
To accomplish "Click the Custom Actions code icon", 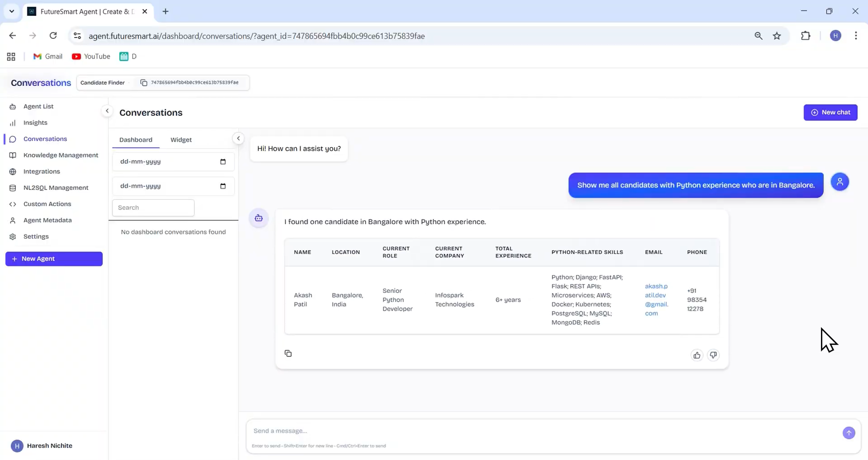I will coord(13,204).
